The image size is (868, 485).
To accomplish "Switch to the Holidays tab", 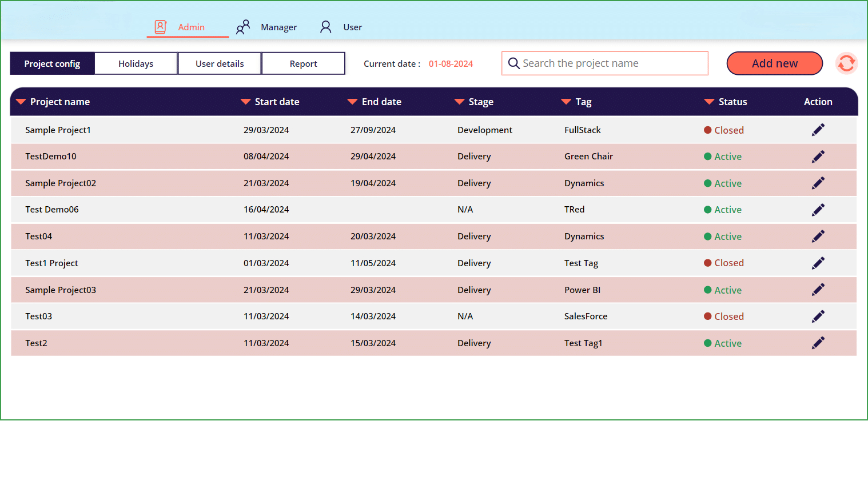I will tap(136, 63).
